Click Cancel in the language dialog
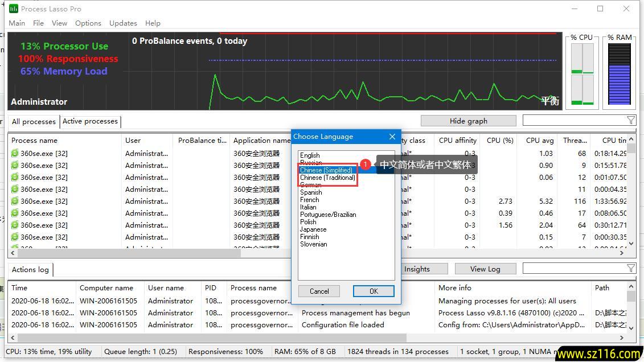Viewport: 644px width, 362px height. tap(319, 291)
